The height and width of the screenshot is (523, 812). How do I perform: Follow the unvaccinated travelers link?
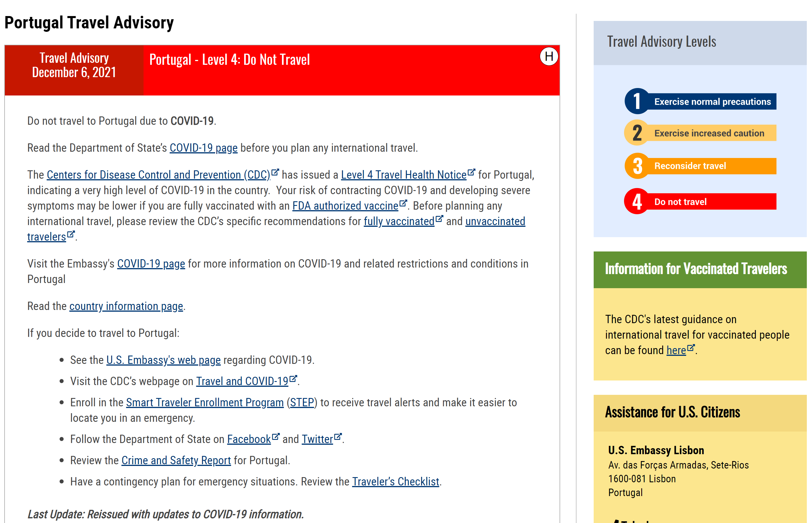[495, 221]
